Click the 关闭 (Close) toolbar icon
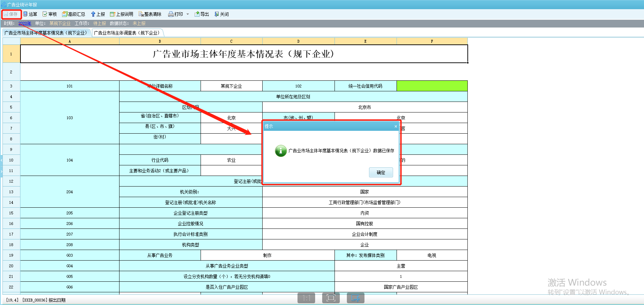The height and width of the screenshot is (305, 644). [222, 14]
